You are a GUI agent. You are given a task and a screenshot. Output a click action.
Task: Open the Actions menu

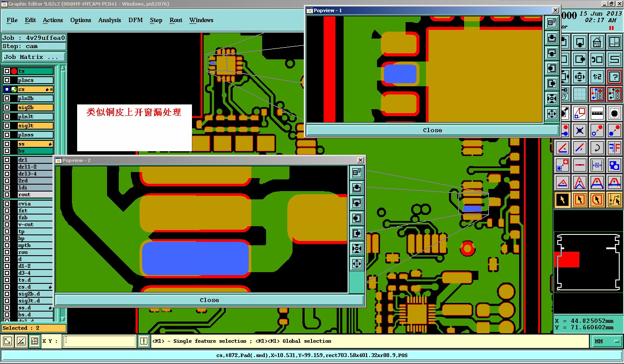53,20
